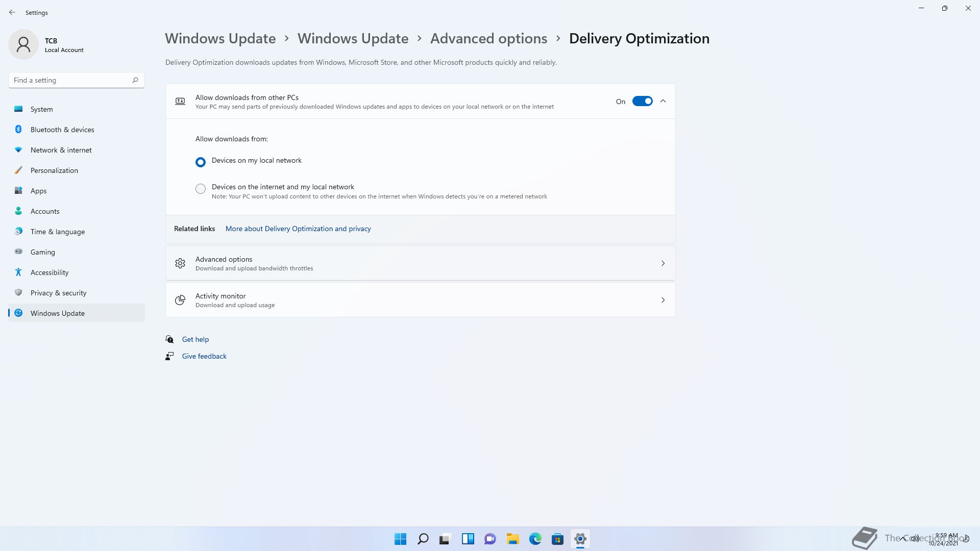Open Network & internet category

pyautogui.click(x=77, y=150)
